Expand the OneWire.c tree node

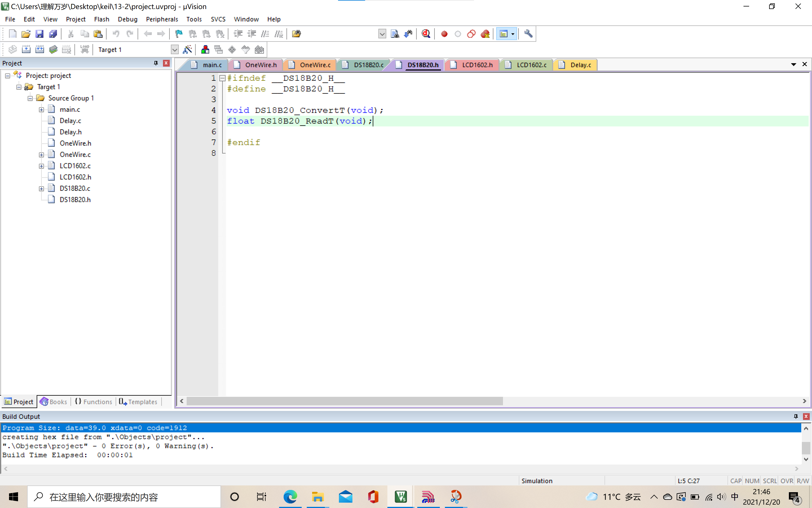[41, 155]
